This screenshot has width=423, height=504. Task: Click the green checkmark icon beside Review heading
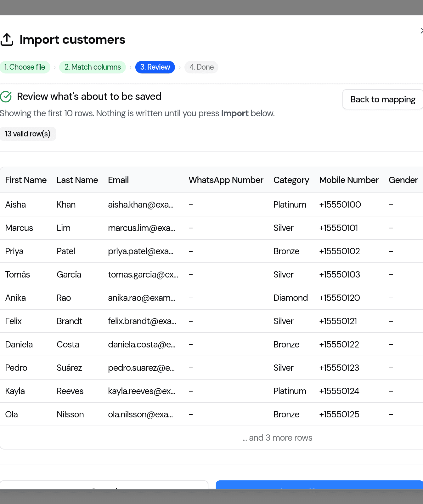[x=6, y=97]
